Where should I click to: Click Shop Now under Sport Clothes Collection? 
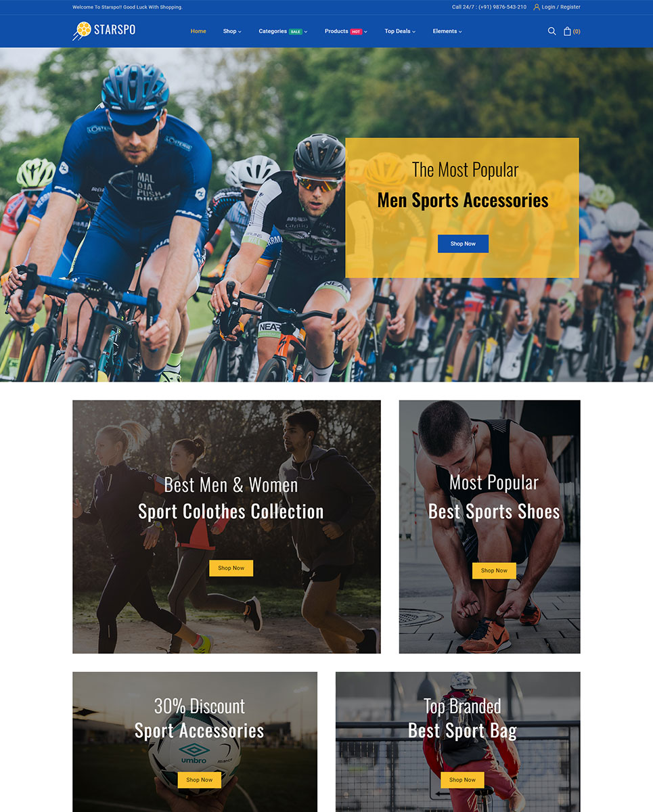231,568
